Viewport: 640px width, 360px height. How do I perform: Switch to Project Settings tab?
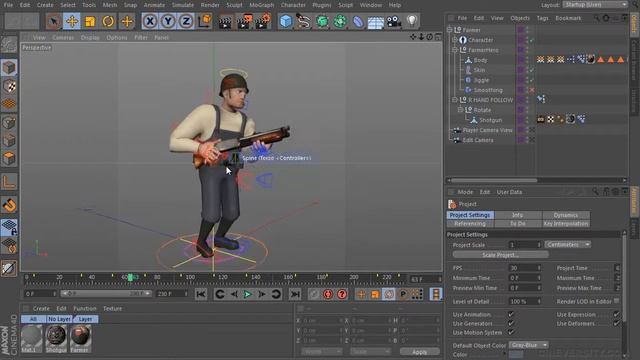[x=470, y=215]
